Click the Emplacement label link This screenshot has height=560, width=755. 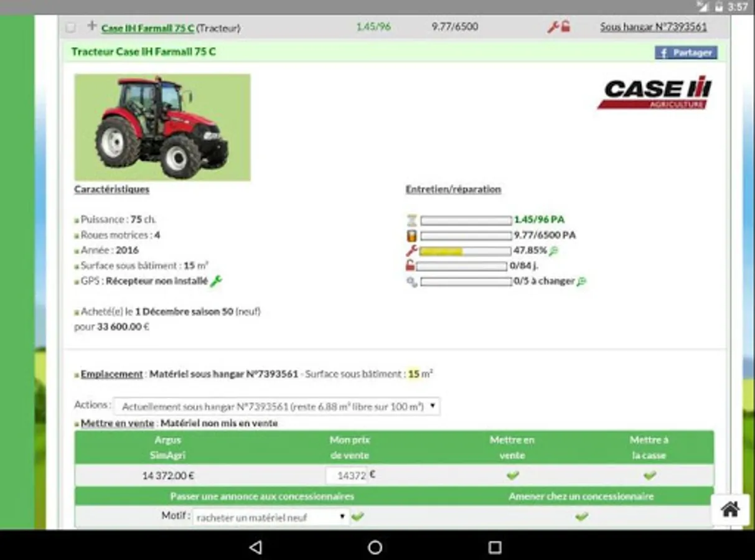coord(112,374)
